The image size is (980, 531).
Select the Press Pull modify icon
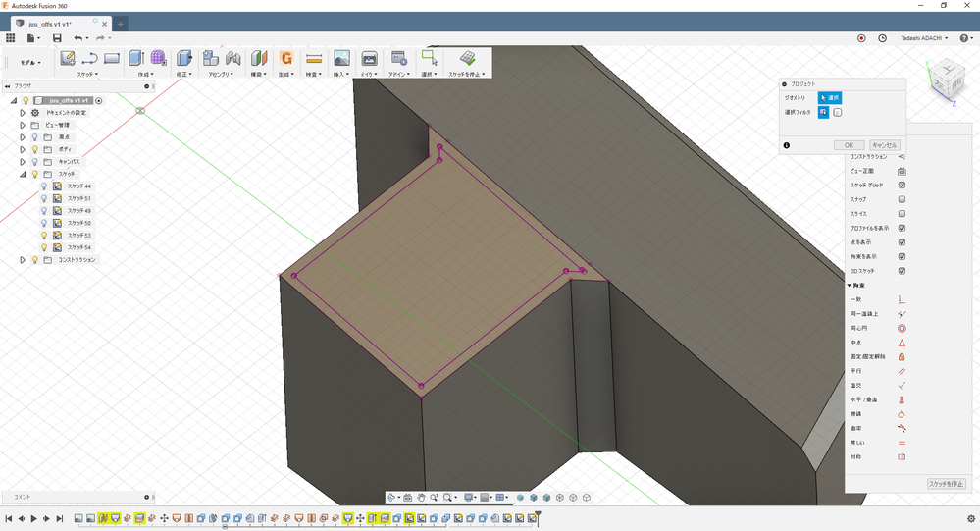183,59
